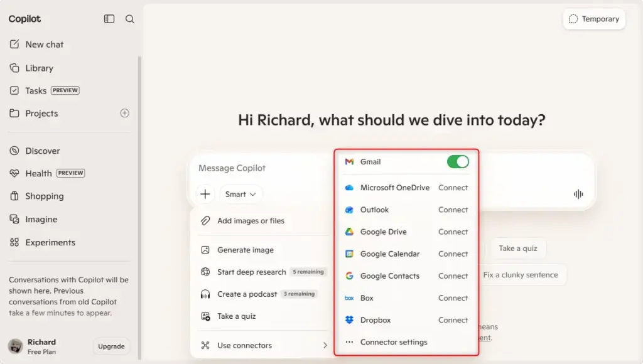Viewport: 643px width, 364px height.
Task: Open the Smart mode dropdown
Action: pyautogui.click(x=240, y=194)
